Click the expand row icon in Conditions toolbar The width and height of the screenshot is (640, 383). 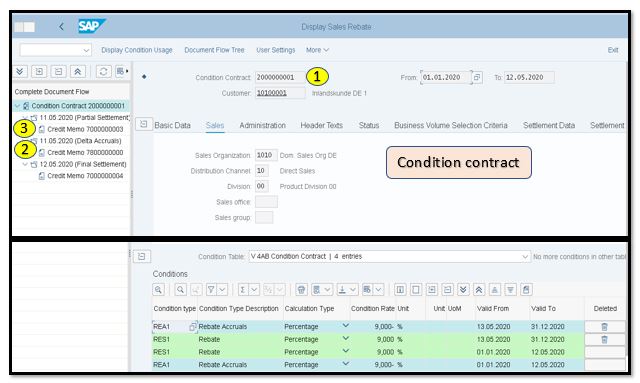tap(432, 289)
